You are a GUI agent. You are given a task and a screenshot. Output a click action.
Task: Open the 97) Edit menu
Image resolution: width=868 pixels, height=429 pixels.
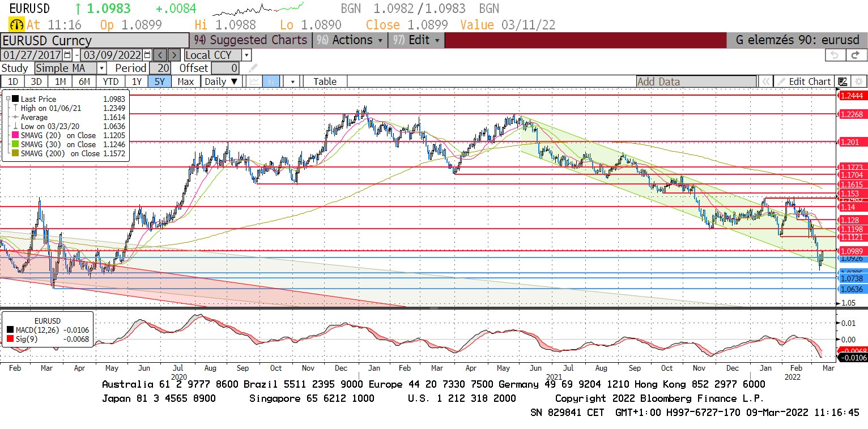click(417, 40)
